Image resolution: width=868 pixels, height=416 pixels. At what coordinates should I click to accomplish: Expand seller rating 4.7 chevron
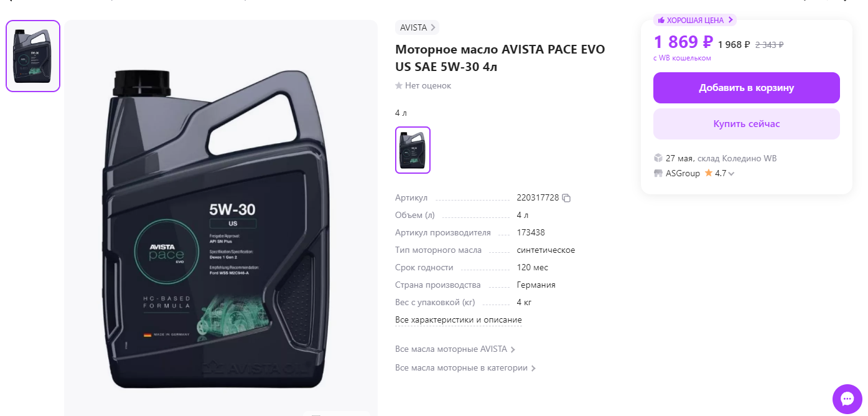(x=731, y=174)
